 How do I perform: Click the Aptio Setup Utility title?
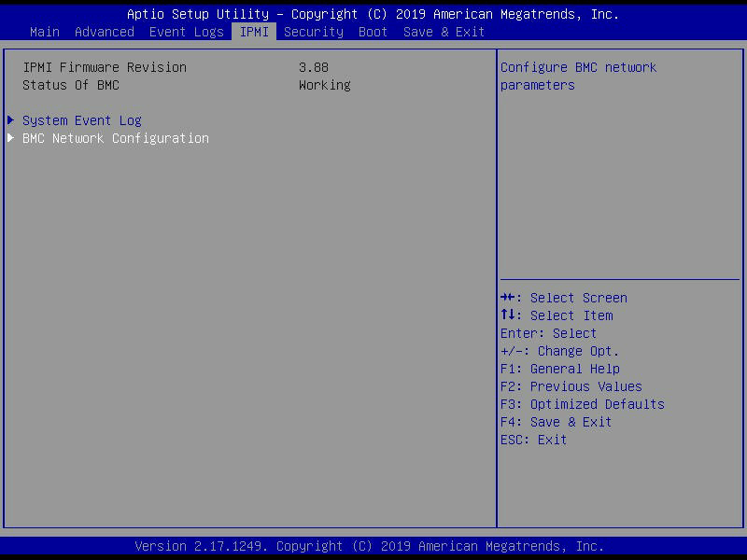click(x=373, y=14)
